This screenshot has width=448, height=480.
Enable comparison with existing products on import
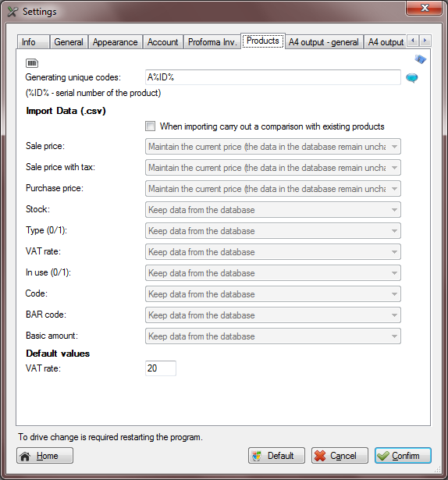click(x=150, y=126)
